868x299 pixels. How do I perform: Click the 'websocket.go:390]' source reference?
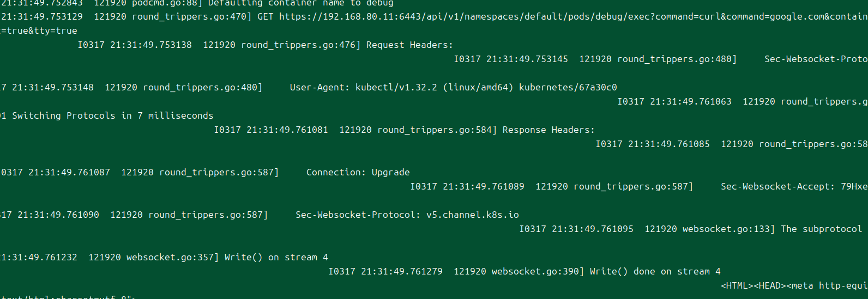[538, 272]
